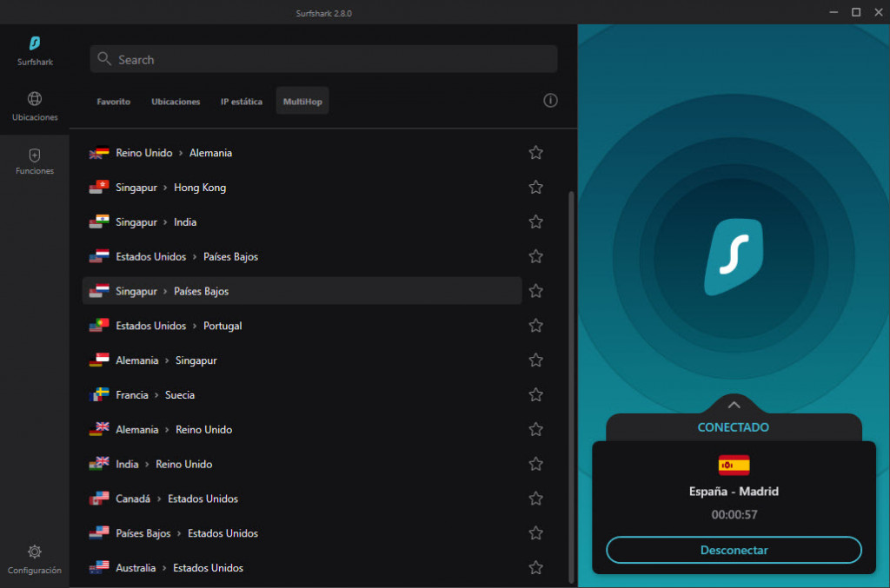Click flag pair of Alemania › Reino Unido

click(x=99, y=429)
